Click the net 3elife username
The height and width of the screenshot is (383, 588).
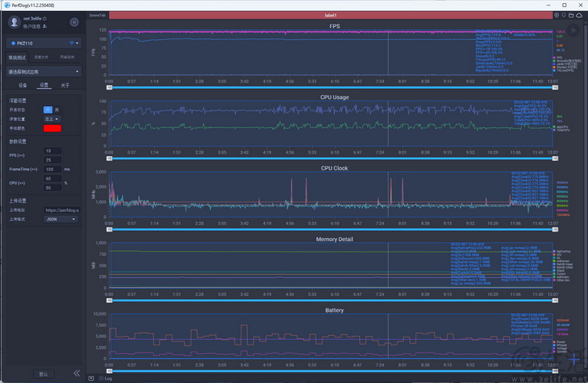pyautogui.click(x=32, y=18)
